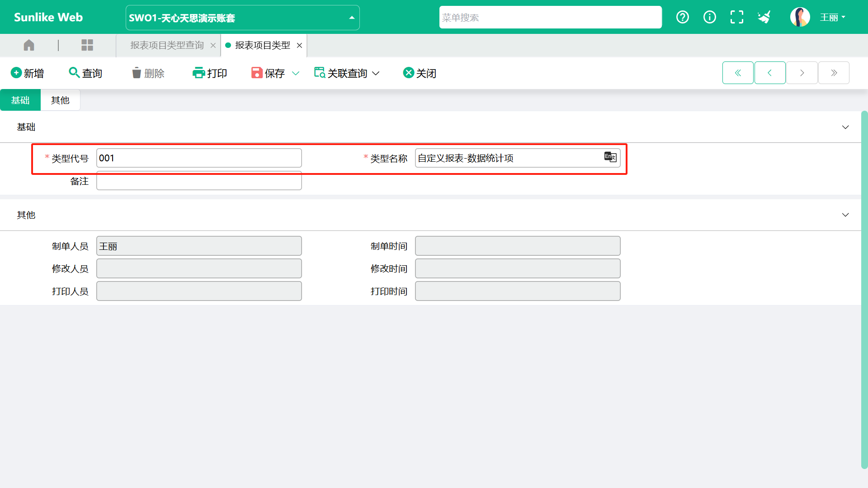
Task: Click the 打印时间 field
Action: [518, 291]
